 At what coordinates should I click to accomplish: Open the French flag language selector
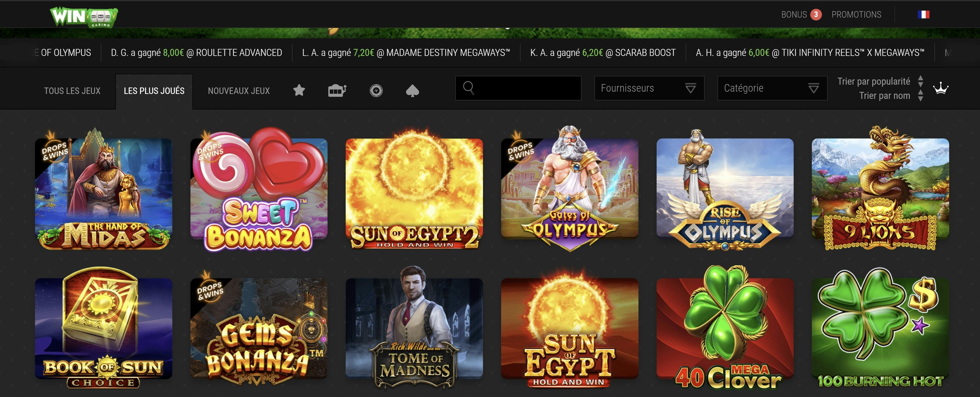coord(923,14)
